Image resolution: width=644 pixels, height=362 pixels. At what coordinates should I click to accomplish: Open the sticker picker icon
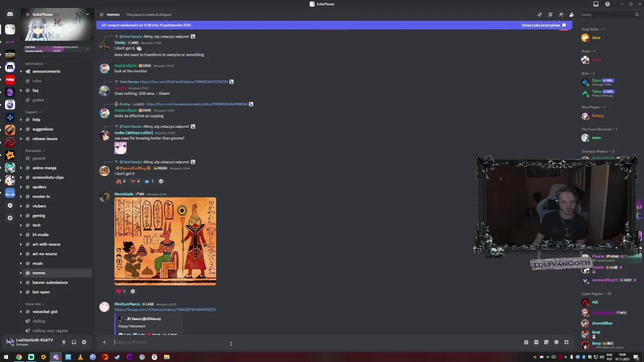click(x=546, y=342)
